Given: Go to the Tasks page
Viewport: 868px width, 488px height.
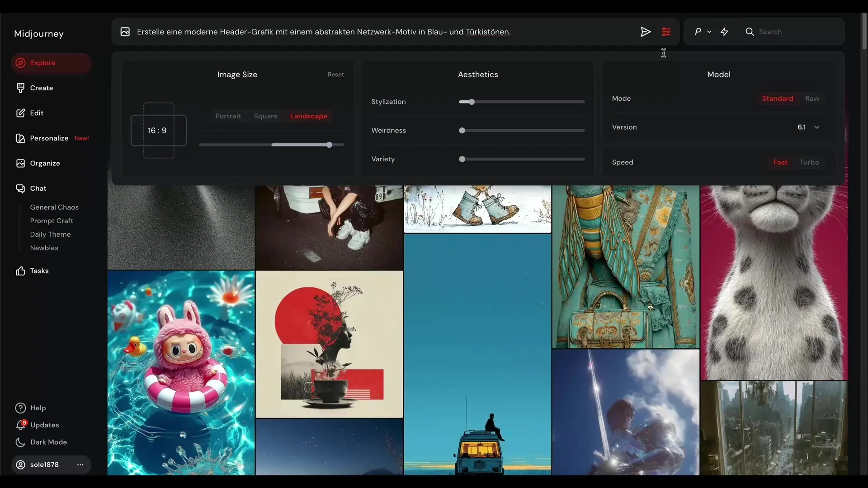Looking at the screenshot, I should pyautogui.click(x=39, y=271).
